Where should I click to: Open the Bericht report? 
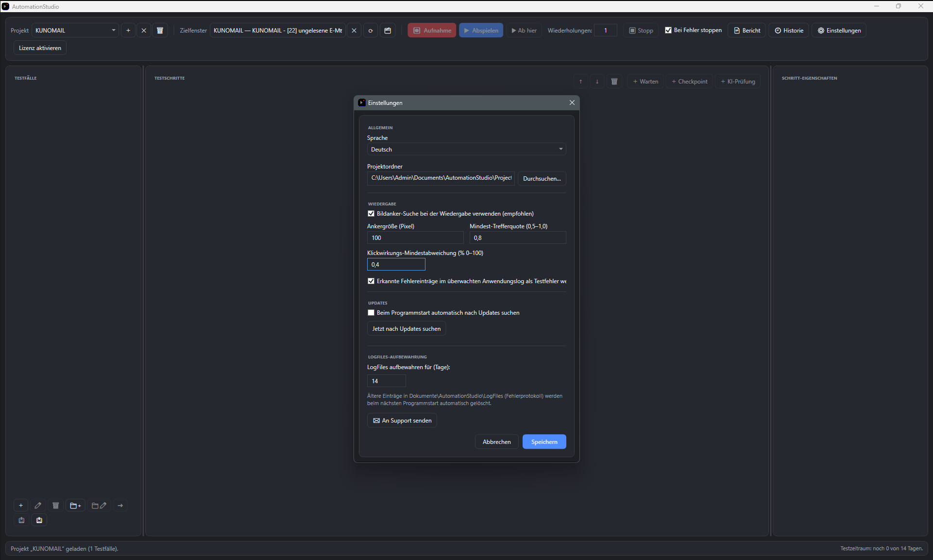click(x=747, y=30)
